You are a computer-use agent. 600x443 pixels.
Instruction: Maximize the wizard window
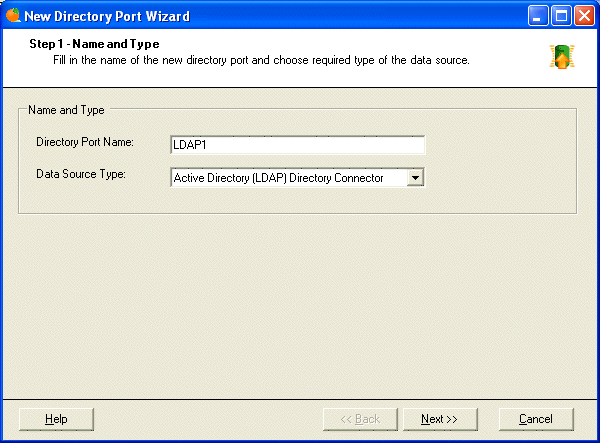[x=561, y=16]
